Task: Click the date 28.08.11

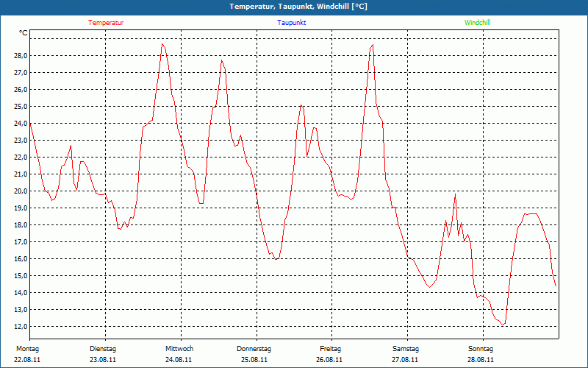Action: pos(481,360)
